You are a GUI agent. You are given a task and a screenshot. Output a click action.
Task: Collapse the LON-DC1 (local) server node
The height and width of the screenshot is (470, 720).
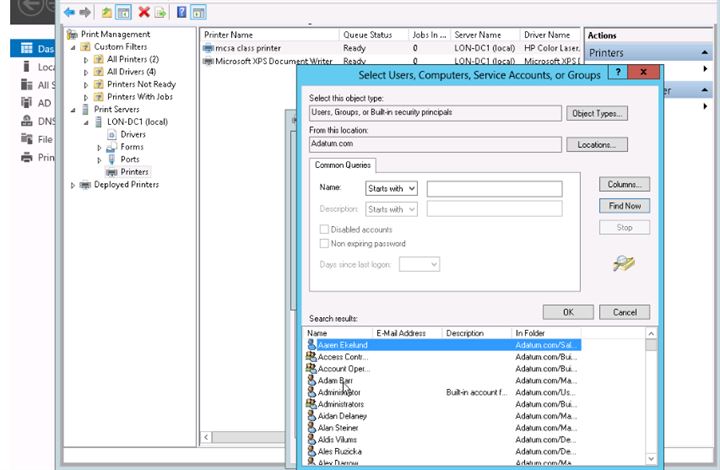(x=86, y=123)
